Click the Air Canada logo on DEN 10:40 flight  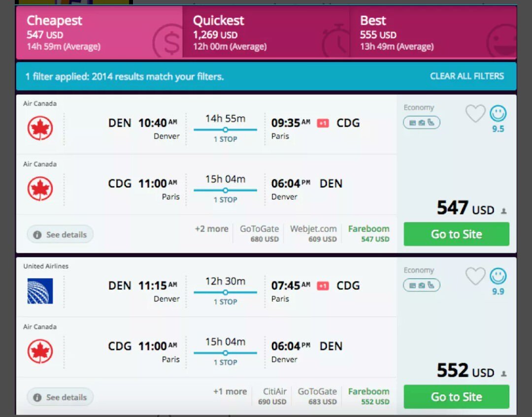click(40, 128)
